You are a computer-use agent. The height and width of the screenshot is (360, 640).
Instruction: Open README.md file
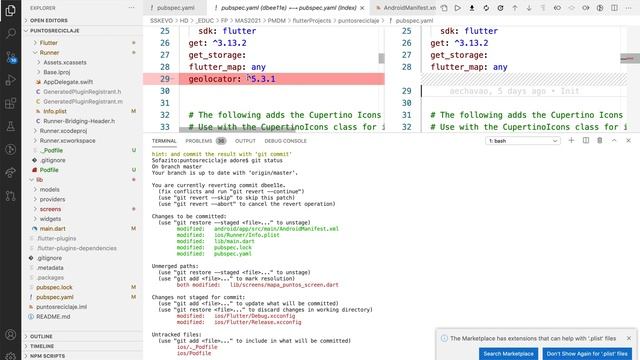tap(53, 317)
